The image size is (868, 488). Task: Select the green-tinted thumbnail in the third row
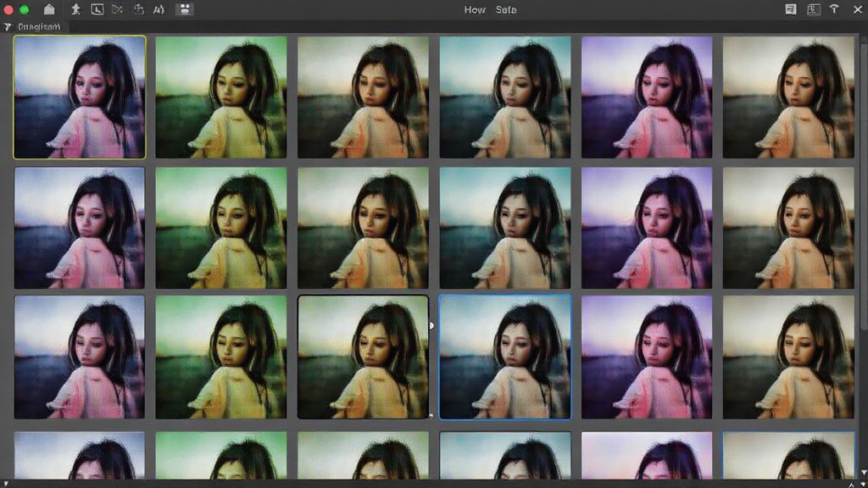click(x=221, y=357)
